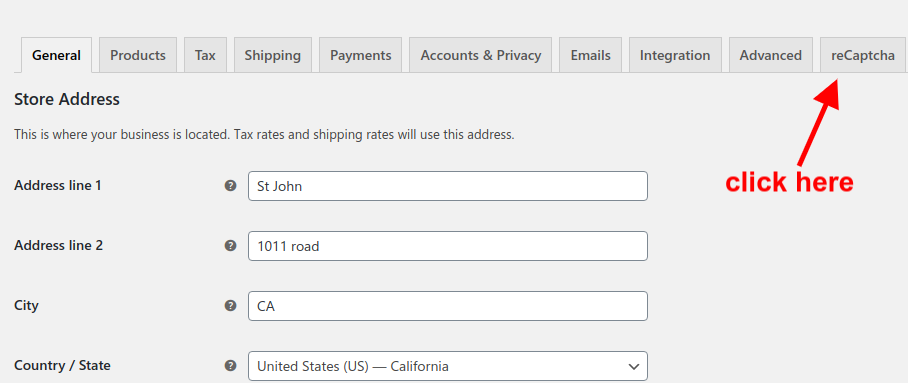Click the City field help icon
The height and width of the screenshot is (383, 908).
pyautogui.click(x=230, y=305)
